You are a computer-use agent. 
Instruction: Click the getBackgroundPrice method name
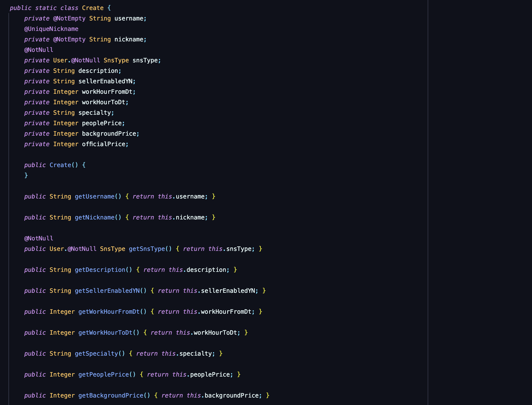click(111, 396)
